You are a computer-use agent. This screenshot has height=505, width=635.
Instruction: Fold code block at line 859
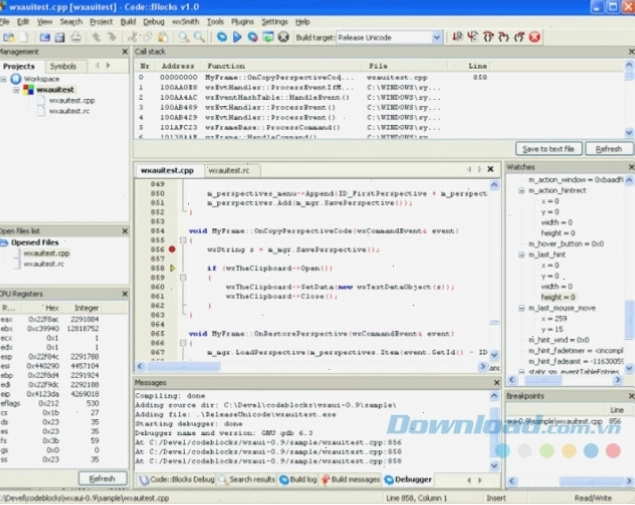(x=183, y=277)
